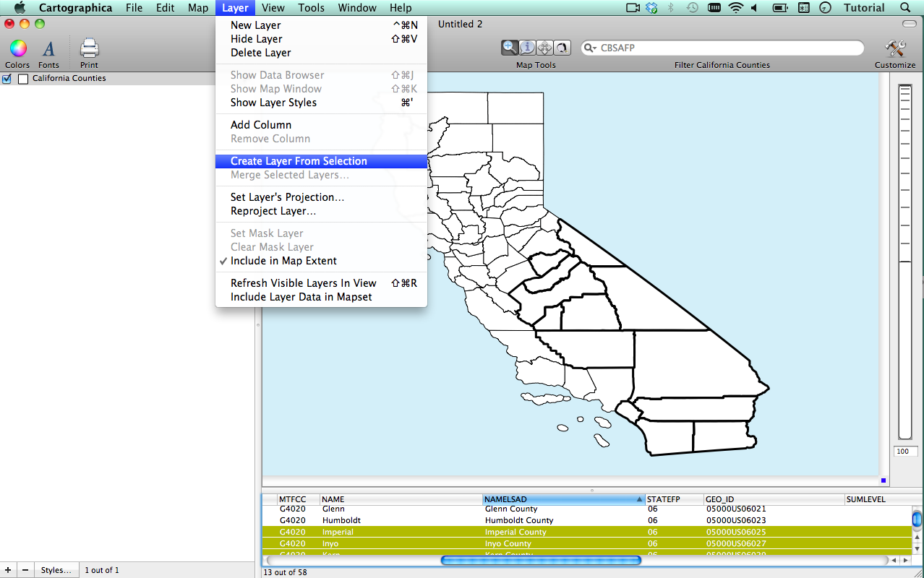
Task: Open the Fonts panel
Action: point(48,49)
